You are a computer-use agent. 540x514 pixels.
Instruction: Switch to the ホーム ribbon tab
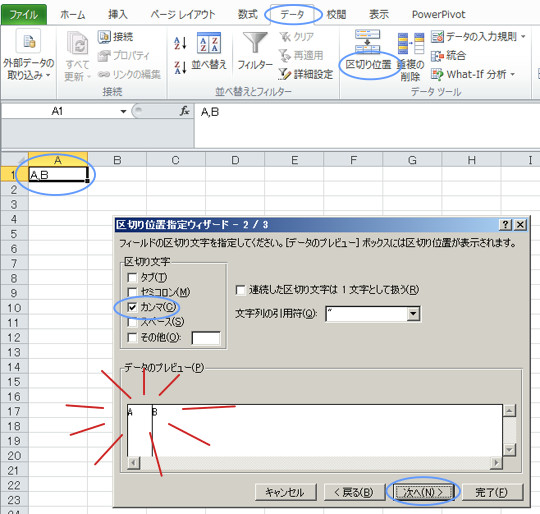(72, 14)
